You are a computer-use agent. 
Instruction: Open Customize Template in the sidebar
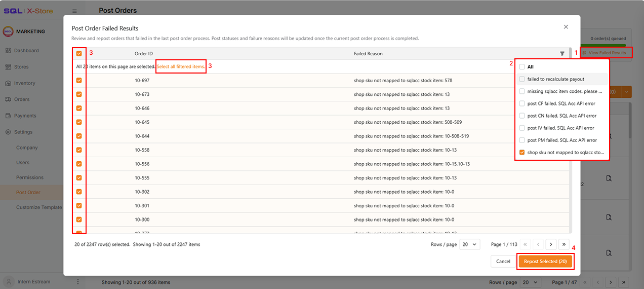click(39, 207)
